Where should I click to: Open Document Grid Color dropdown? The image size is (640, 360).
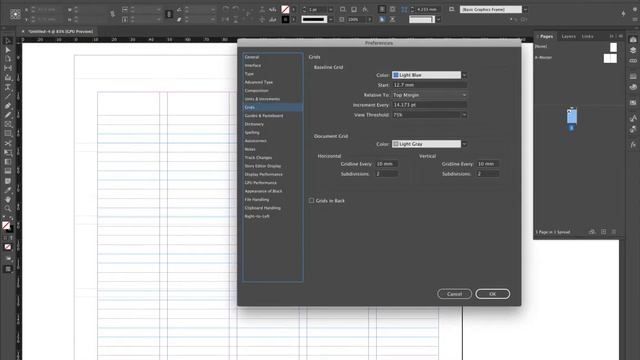click(x=429, y=144)
